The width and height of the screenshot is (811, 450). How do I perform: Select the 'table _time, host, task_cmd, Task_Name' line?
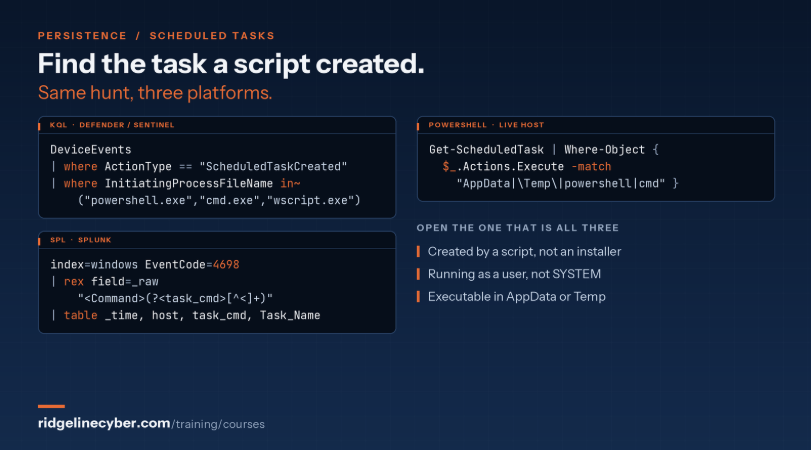tap(185, 316)
